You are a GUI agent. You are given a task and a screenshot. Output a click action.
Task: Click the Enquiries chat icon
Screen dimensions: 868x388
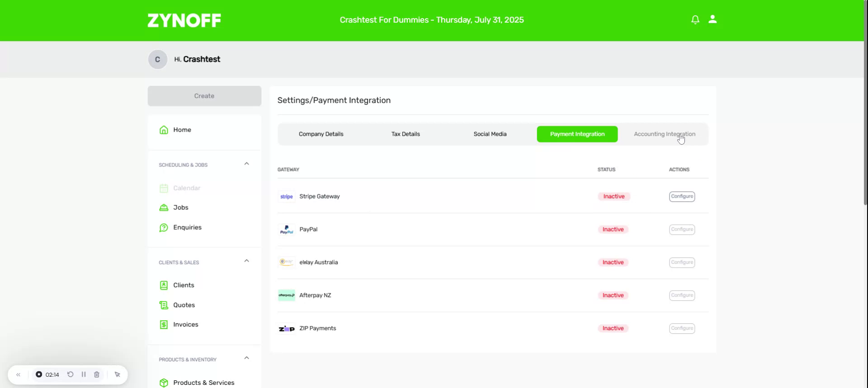164,227
